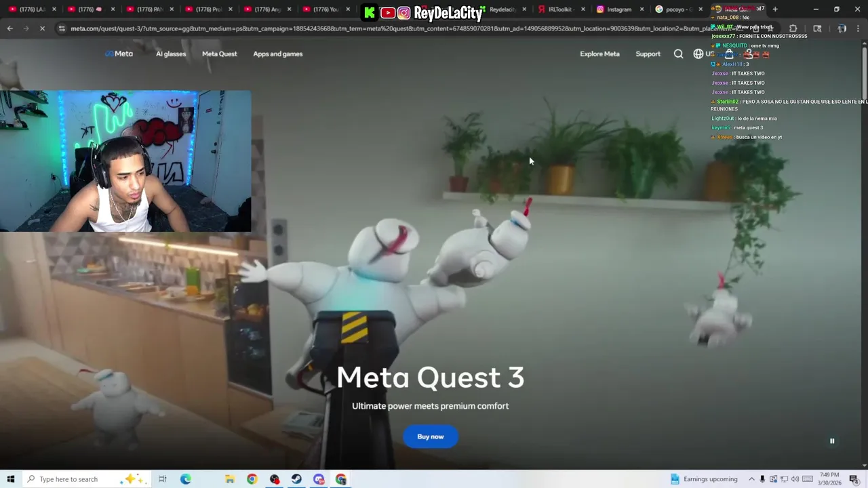The image size is (868, 488).
Task: Open Steam from the taskbar
Action: (x=296, y=479)
